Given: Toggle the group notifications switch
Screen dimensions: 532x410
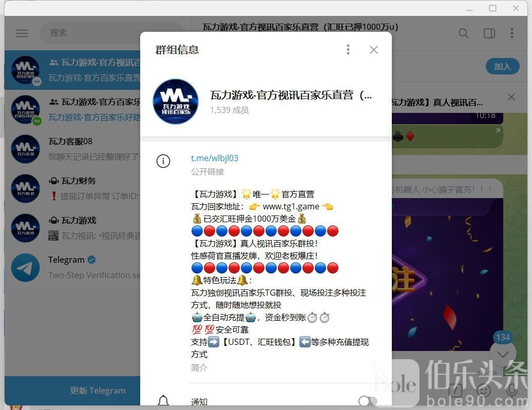Looking at the screenshot, I should click(368, 401).
